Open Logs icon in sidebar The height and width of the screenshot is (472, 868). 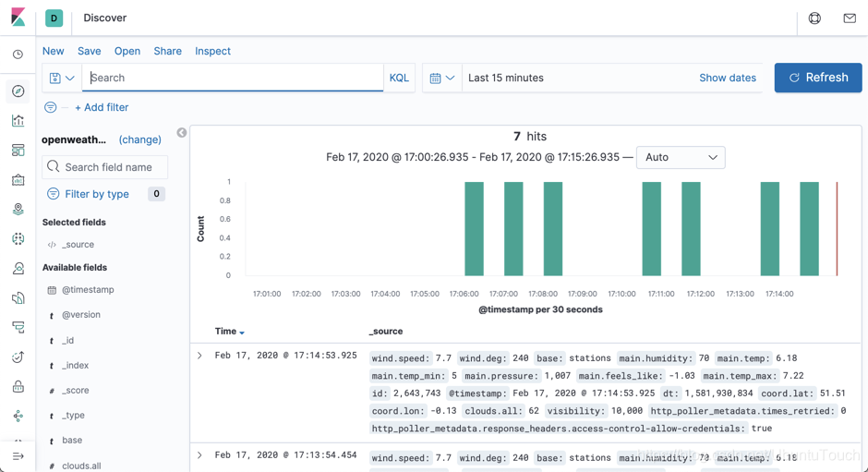coord(18,298)
